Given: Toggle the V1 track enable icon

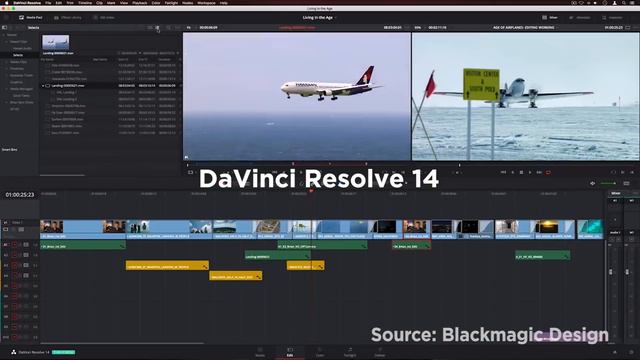Looking at the screenshot, I should pos(21,230).
